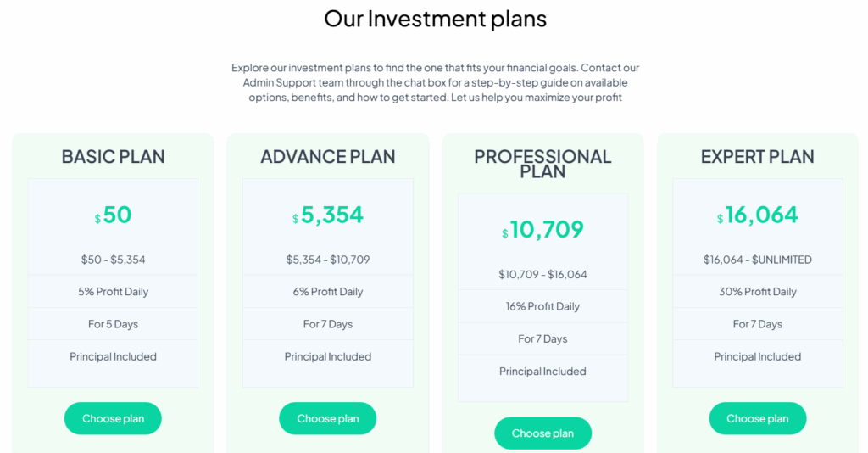
Task: Click the BASIC PLAN heading
Action: [x=113, y=157]
